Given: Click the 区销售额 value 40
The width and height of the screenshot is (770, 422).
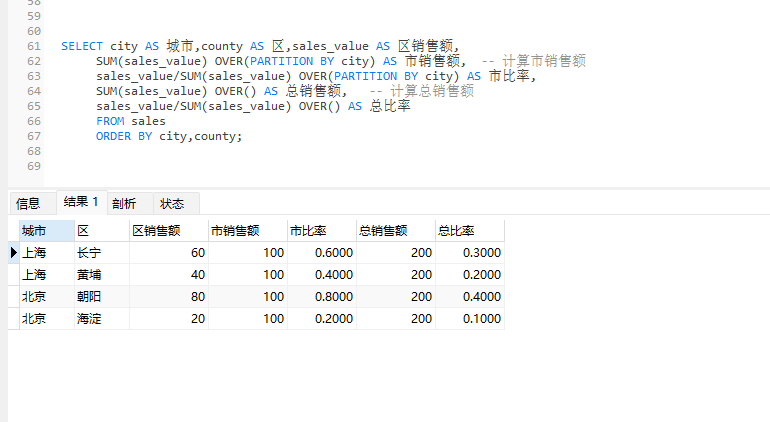Looking at the screenshot, I should (169, 275).
